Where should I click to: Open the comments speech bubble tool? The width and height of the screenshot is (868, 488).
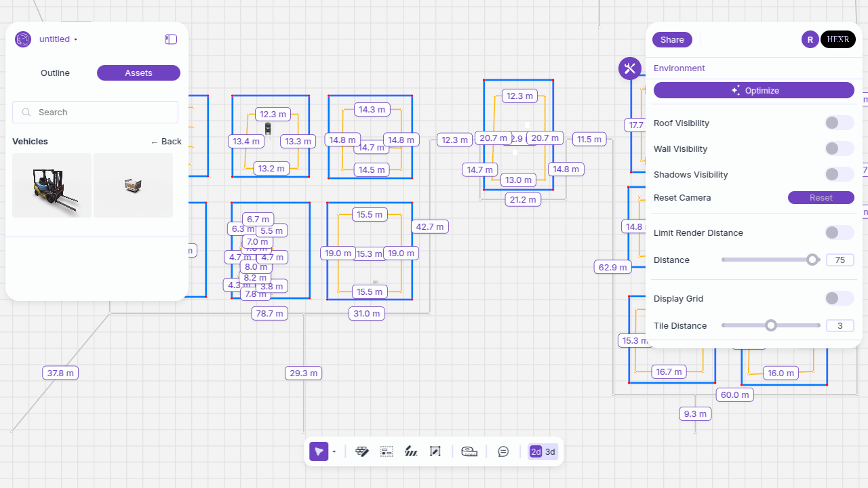pos(503,451)
